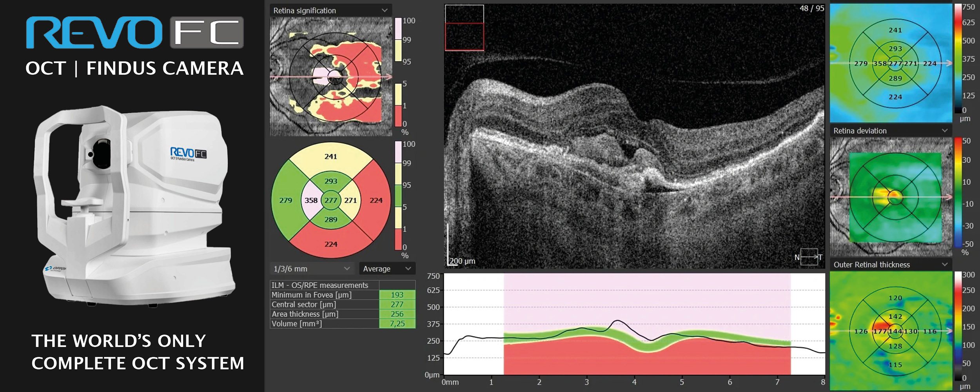Screen dimensions: 980x392
Task: Change the 1/3/6 mm grid size dropdown
Action: (312, 269)
